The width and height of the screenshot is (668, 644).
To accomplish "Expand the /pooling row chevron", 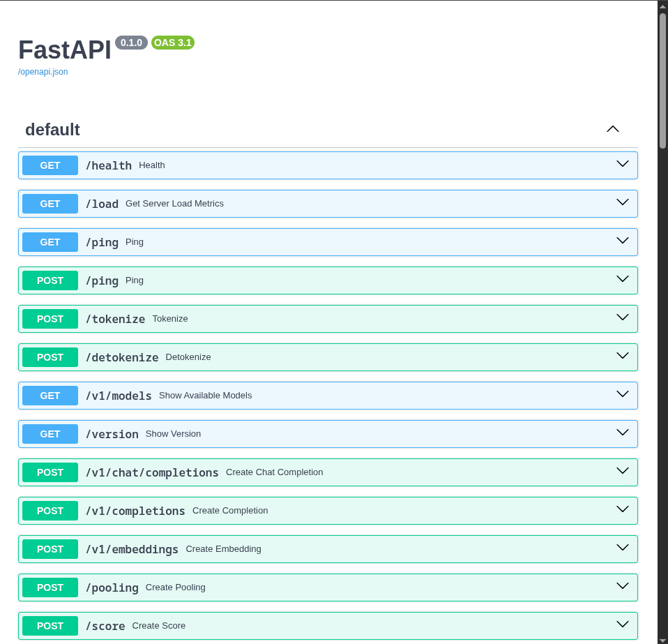I will pyautogui.click(x=623, y=586).
